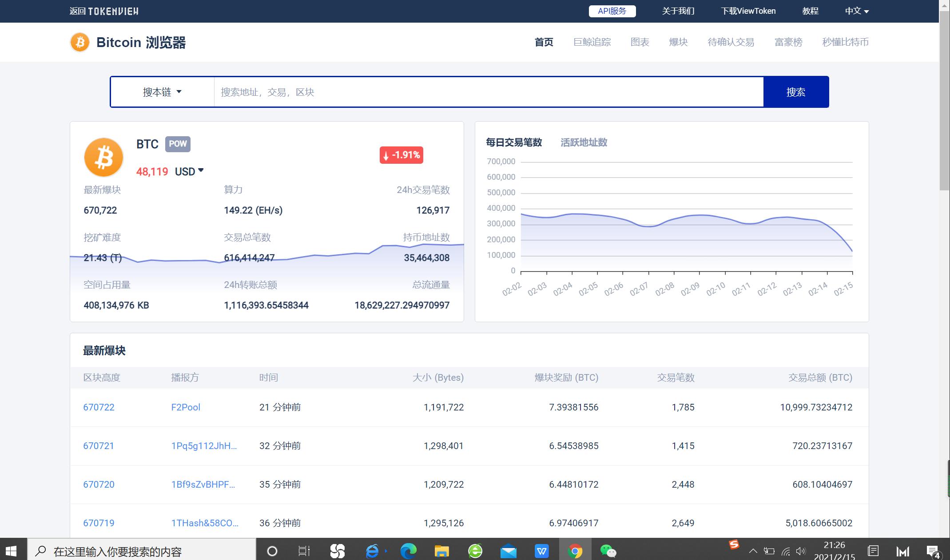Click the volume speaker icon
The image size is (950, 560).
click(x=801, y=551)
